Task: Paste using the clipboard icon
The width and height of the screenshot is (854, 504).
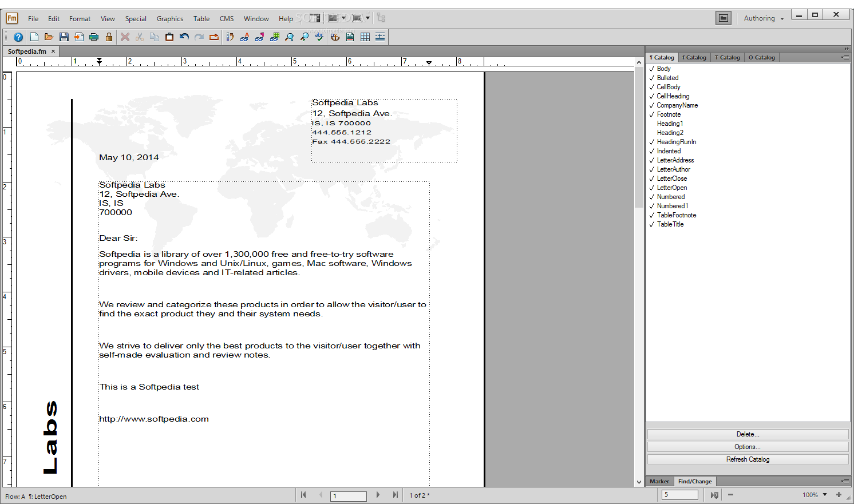Action: coord(169,37)
